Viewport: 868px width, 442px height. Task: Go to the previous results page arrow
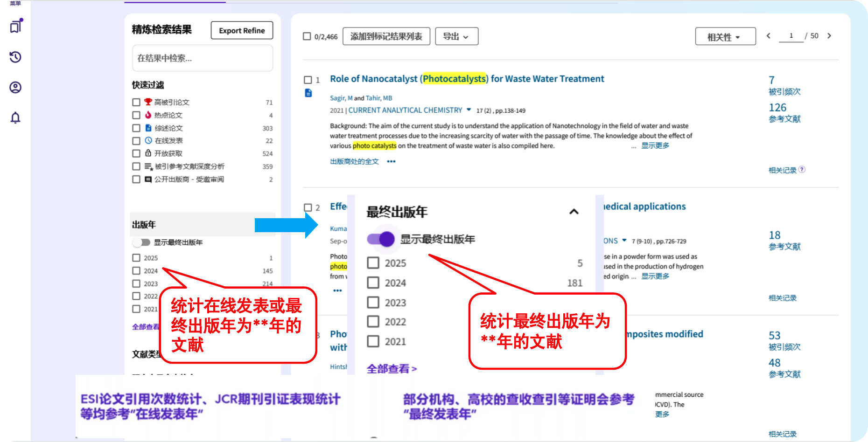[768, 36]
